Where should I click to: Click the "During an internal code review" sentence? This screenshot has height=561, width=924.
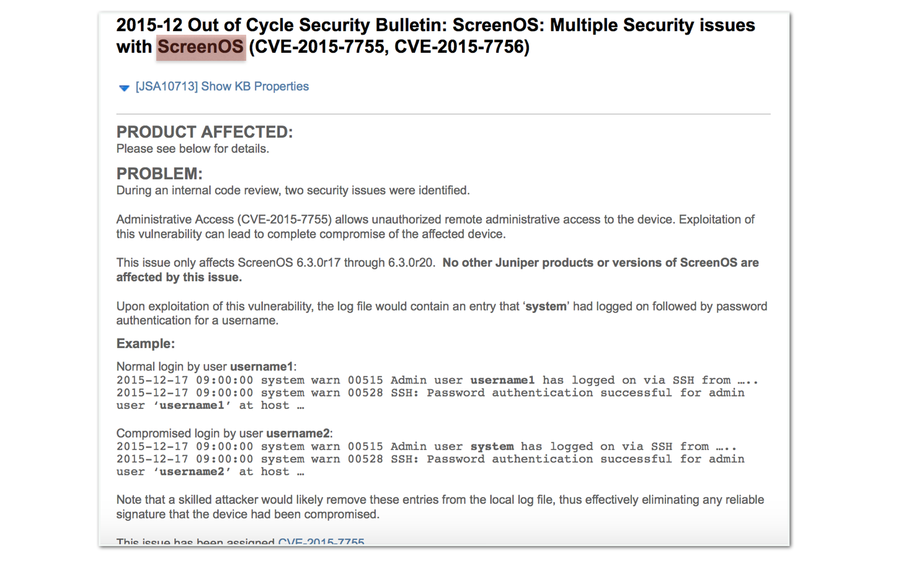click(x=293, y=191)
